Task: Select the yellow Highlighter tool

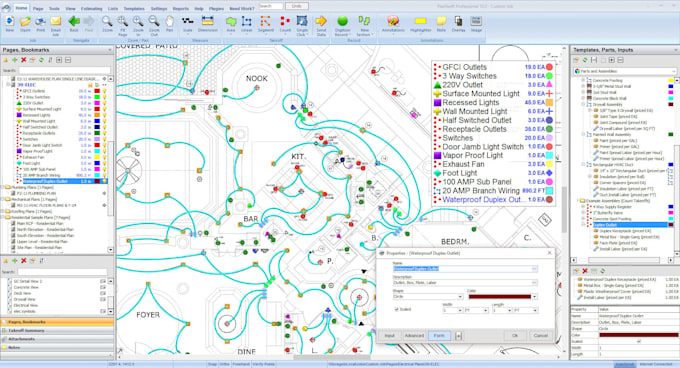Action: [420, 21]
